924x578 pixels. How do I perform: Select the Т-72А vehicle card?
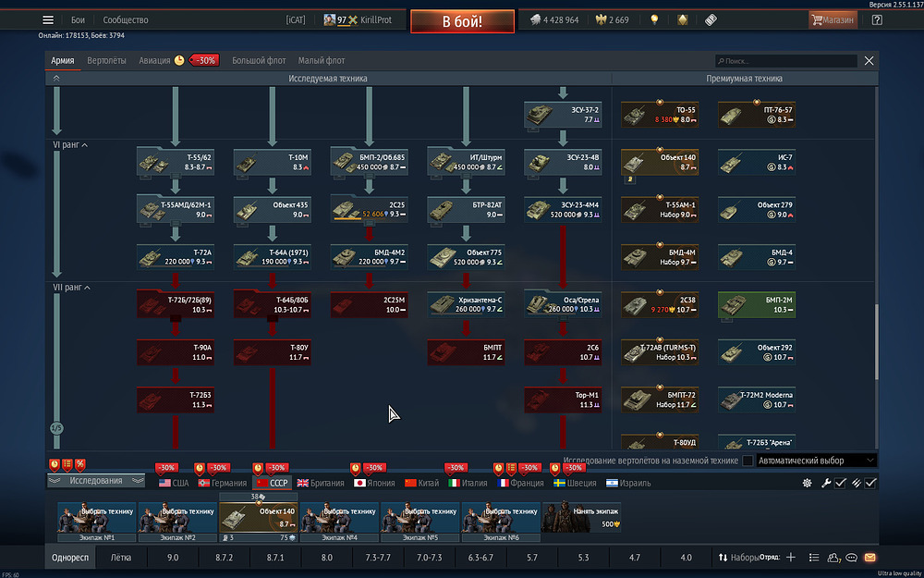point(176,257)
